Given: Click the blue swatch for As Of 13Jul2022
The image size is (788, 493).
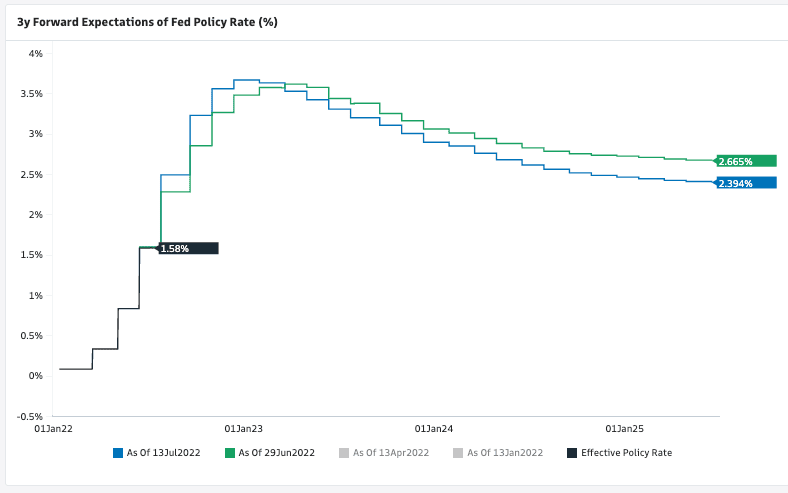Looking at the screenshot, I should click(x=118, y=453).
